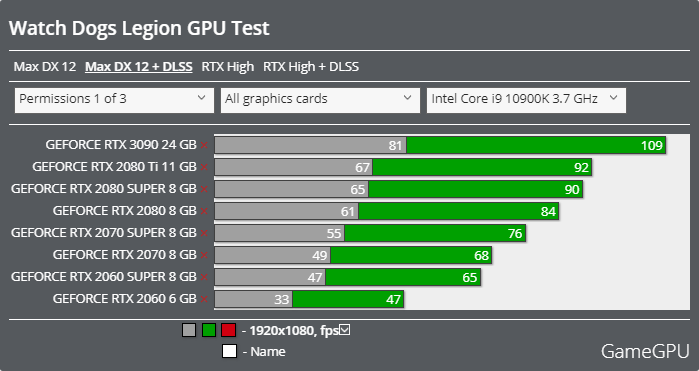Remove GEFORCE RTX 2060 SUPER 8 GB row
The image size is (699, 371).
pyautogui.click(x=204, y=277)
